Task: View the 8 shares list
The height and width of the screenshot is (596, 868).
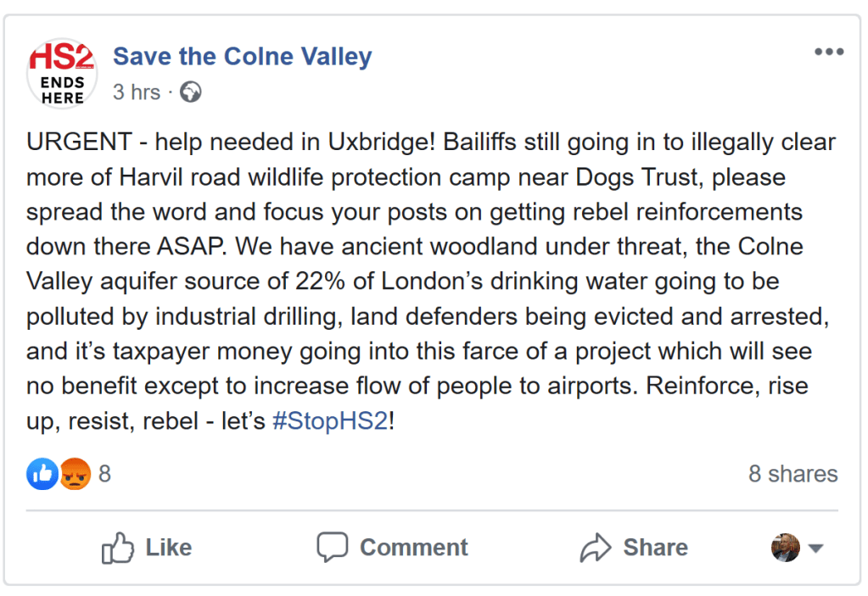Action: 792,474
